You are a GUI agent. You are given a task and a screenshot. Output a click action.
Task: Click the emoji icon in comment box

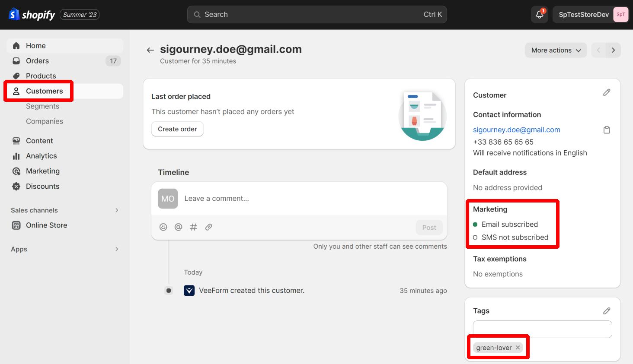(163, 227)
